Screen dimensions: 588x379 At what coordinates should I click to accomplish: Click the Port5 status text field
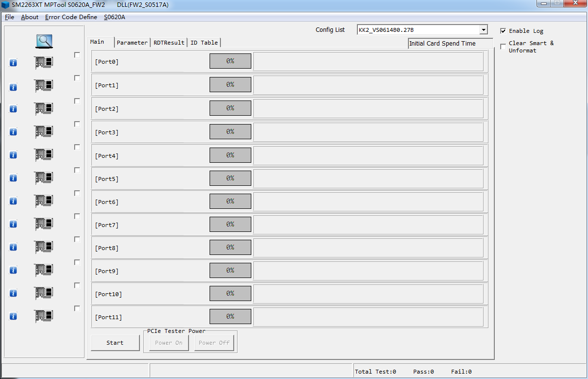[x=368, y=178]
